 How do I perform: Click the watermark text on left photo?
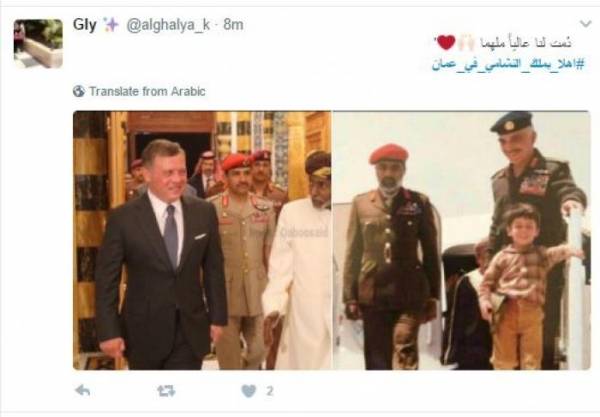pos(304,232)
